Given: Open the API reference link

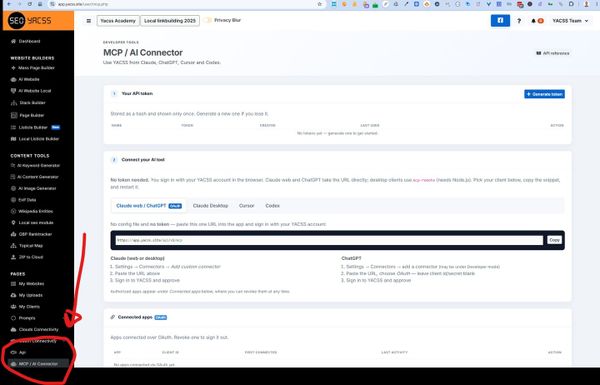Looking at the screenshot, I should click(553, 53).
